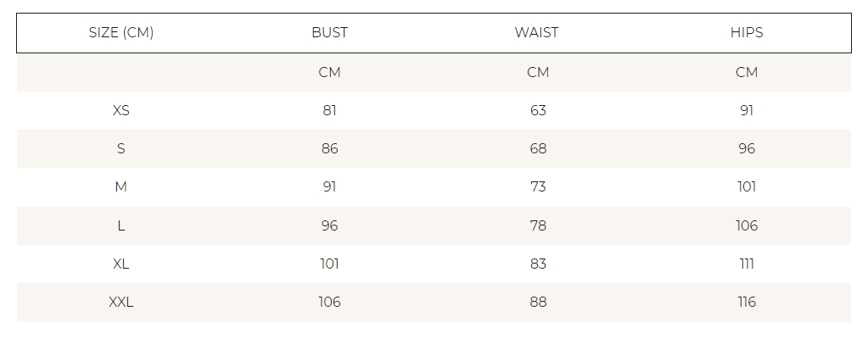Click the SIZE (CM) column header
Screen dimensions: 868x350
(x=120, y=33)
